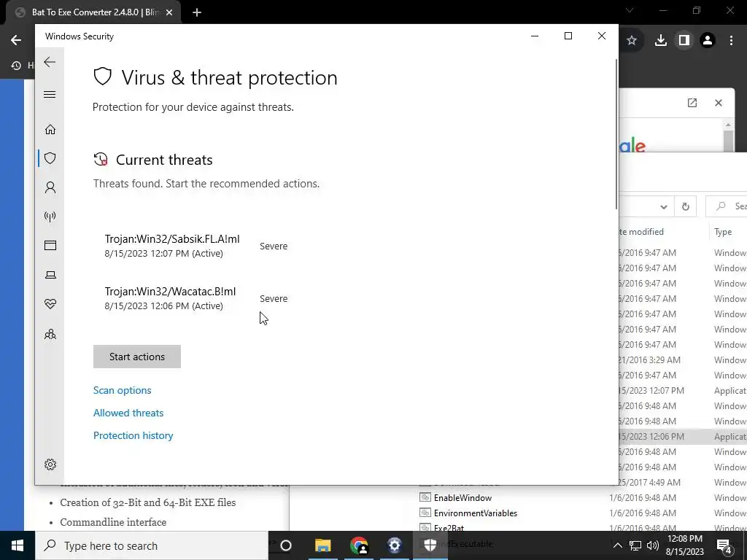Expand File Explorer address bar dropdown

point(664,206)
